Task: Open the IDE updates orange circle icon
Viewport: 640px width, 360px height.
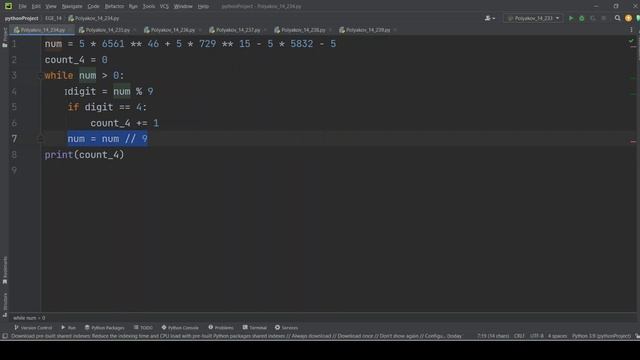Action: [x=628, y=18]
